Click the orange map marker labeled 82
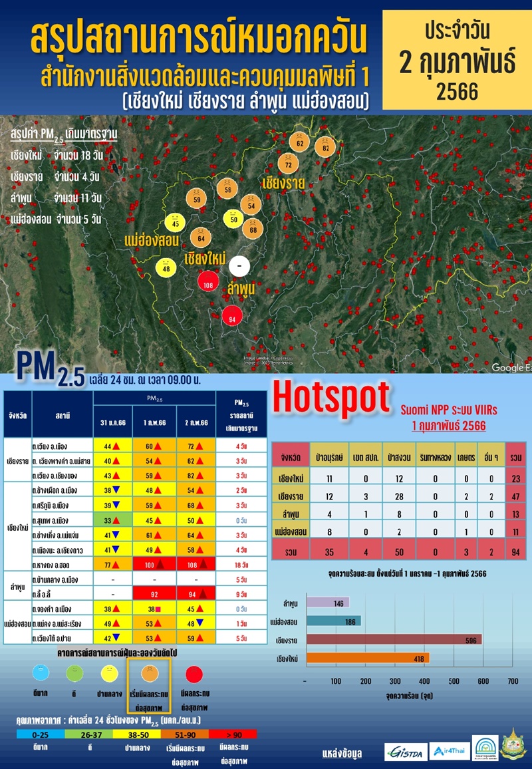 click(325, 147)
